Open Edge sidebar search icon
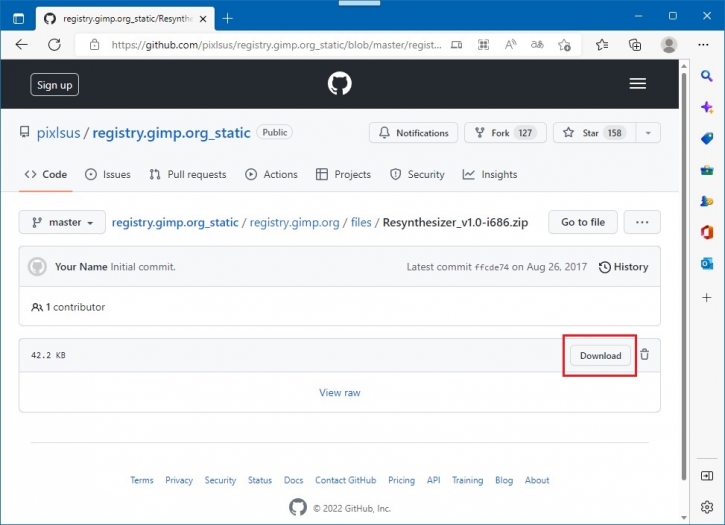 (707, 76)
